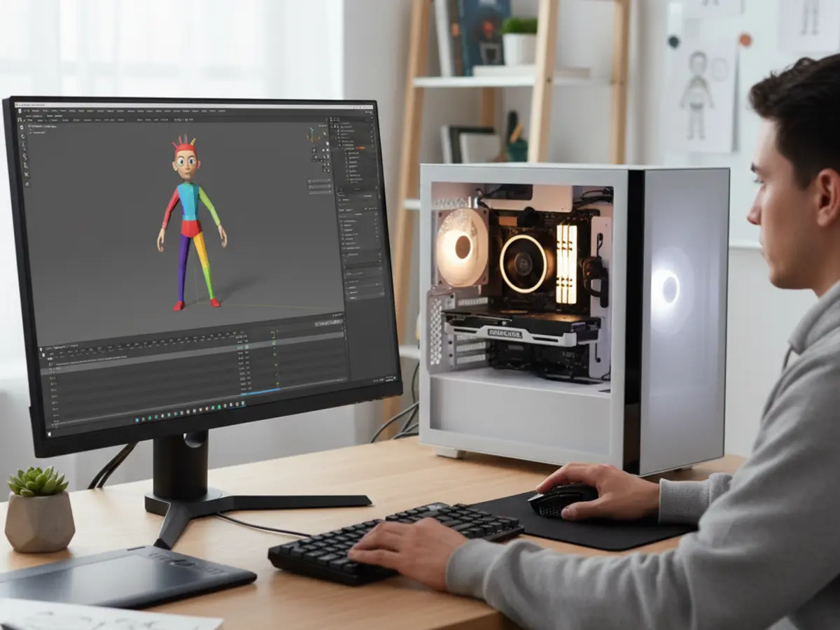Click the blue timeline scrollbar
The height and width of the screenshot is (630, 840).
[260, 391]
